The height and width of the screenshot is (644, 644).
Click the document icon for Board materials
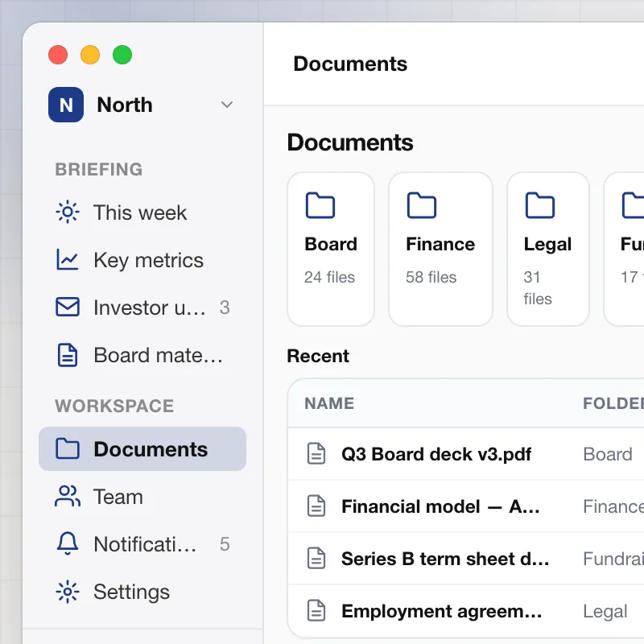click(68, 355)
